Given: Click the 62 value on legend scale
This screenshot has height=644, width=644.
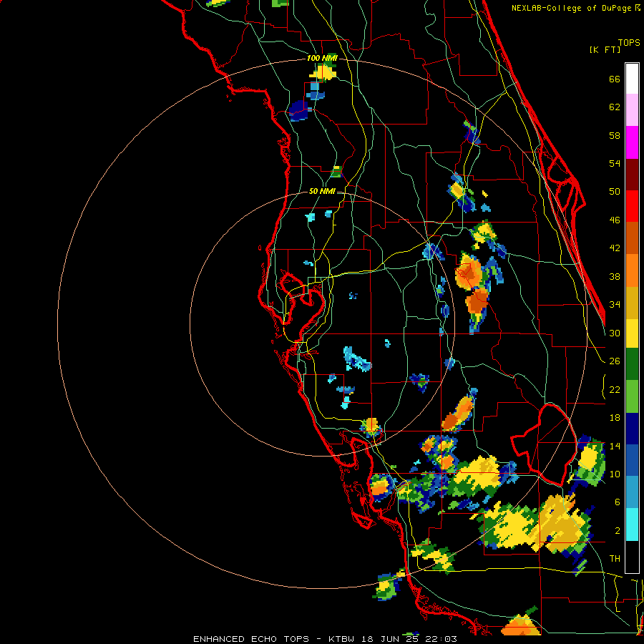Looking at the screenshot, I should tap(615, 107).
